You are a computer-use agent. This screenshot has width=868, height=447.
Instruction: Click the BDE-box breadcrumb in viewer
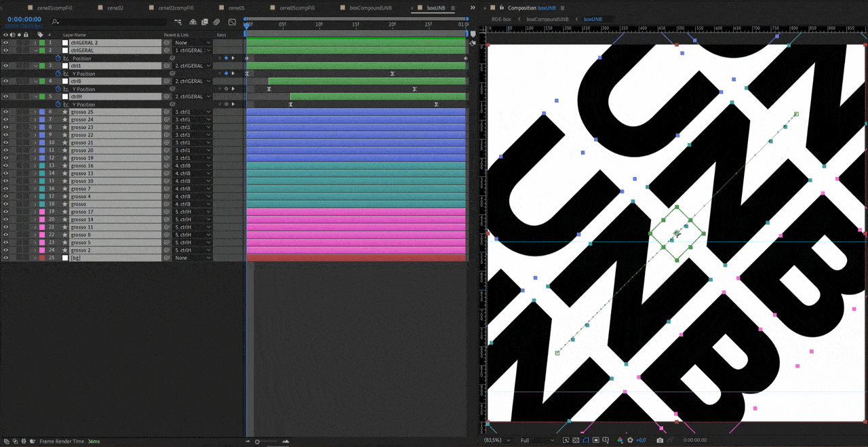(501, 19)
